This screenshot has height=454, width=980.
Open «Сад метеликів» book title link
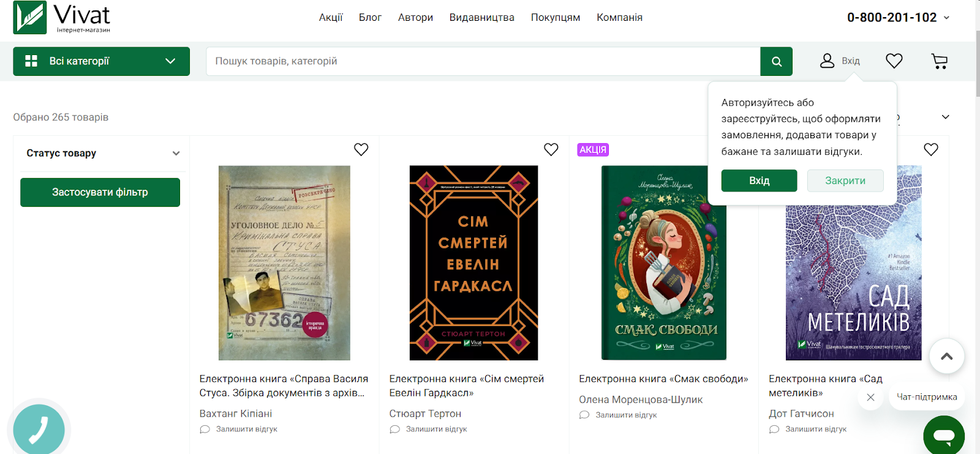826,386
